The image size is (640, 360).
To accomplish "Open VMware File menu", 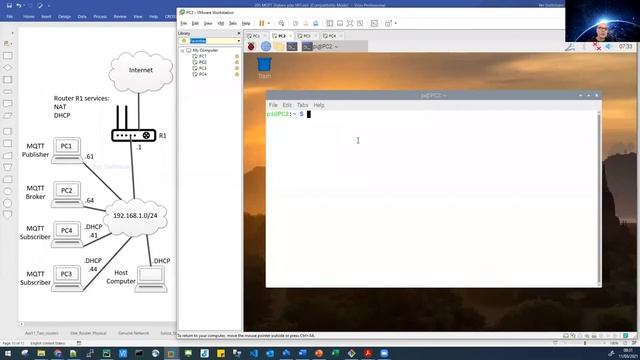I will click(184, 23).
